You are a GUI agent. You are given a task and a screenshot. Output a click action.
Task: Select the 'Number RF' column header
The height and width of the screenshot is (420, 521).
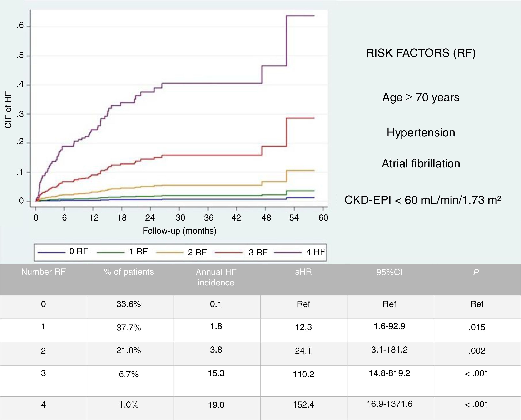pos(43,272)
